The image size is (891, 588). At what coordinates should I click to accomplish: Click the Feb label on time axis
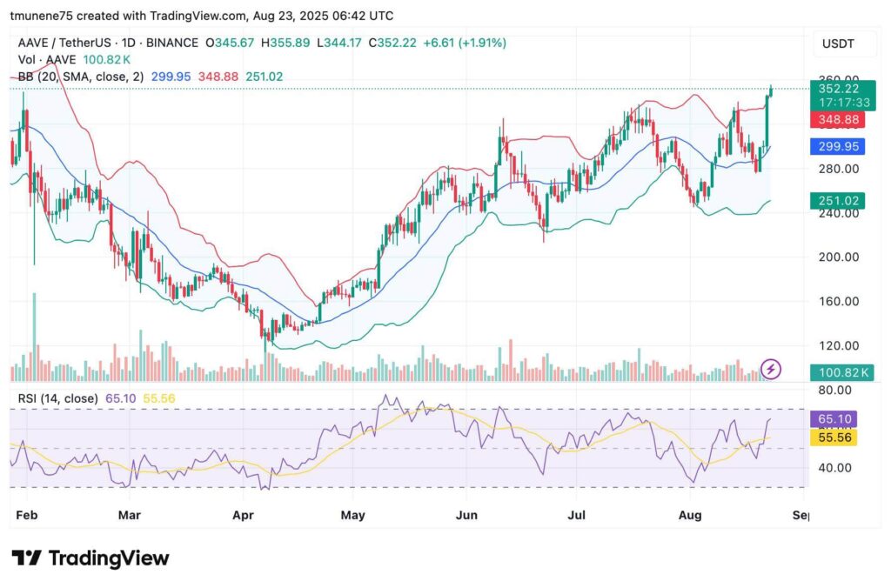tap(27, 515)
